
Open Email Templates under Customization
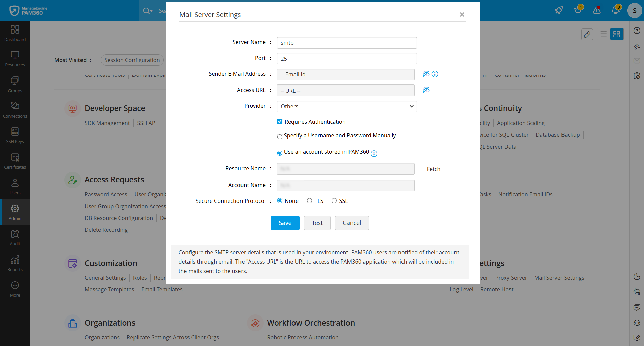click(162, 289)
